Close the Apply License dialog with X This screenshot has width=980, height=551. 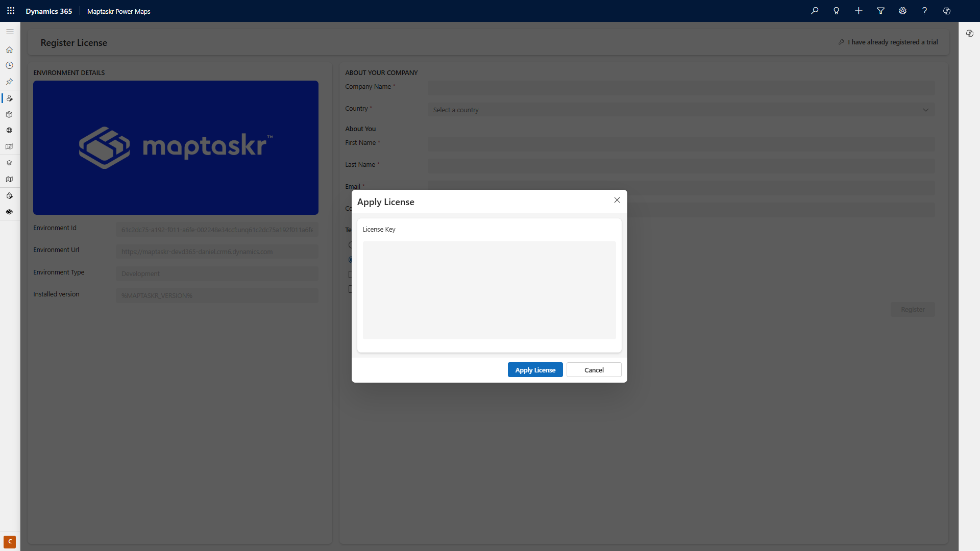point(617,200)
